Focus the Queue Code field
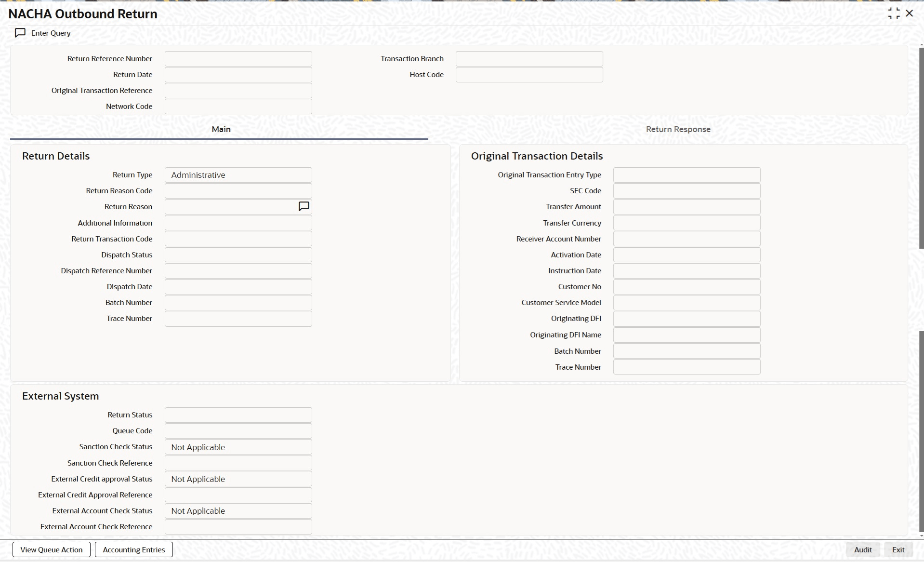924x562 pixels. (x=238, y=431)
